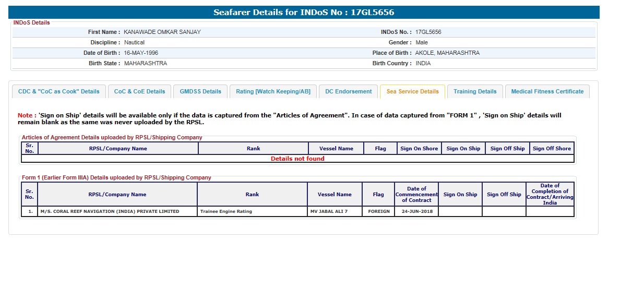Go to the DC Endorsement tab
Screen dimensions: 644x287
348,91
